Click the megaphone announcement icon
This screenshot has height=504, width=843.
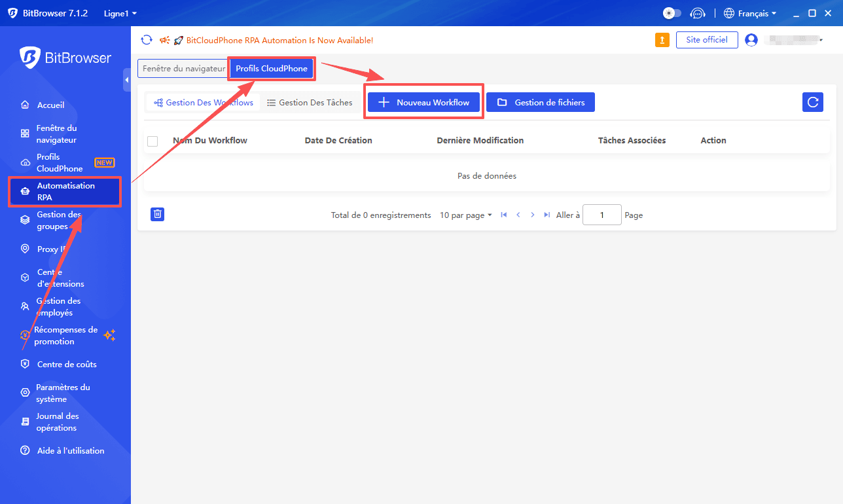(165, 40)
